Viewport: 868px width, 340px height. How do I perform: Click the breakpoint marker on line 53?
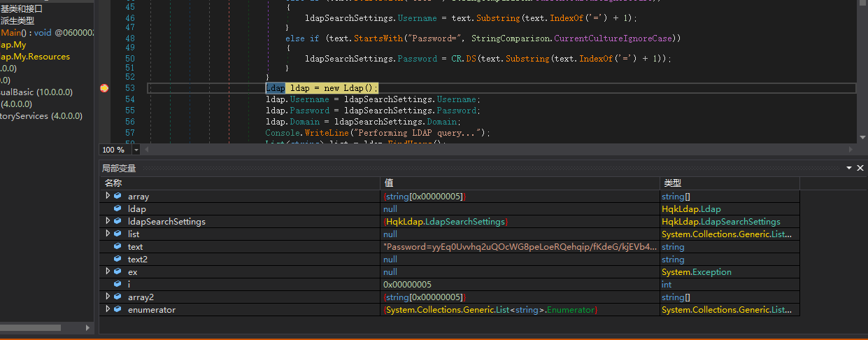click(104, 88)
